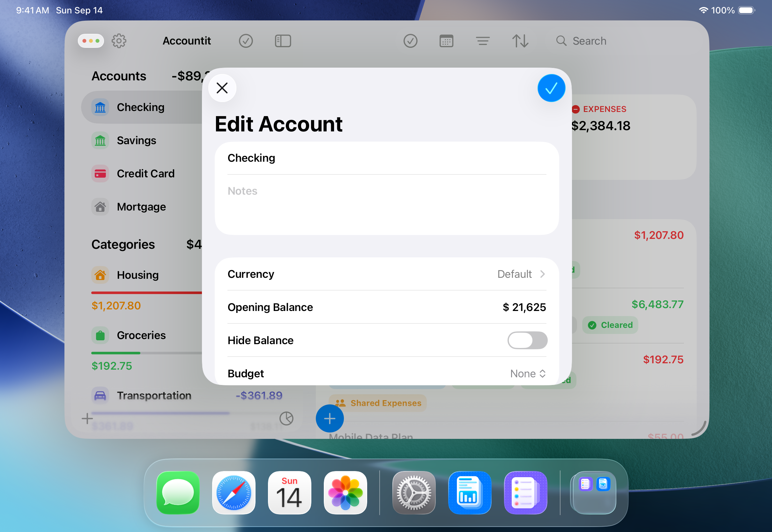
Task: Toggle the sidebar panel icon
Action: pos(283,41)
